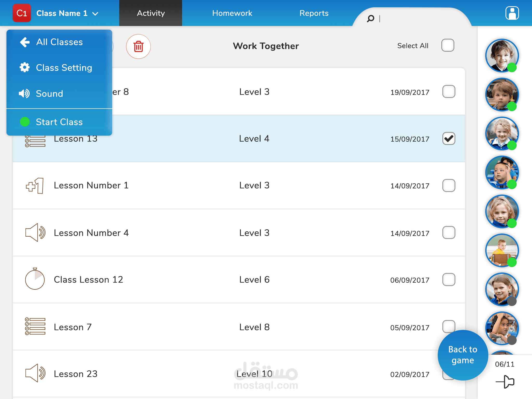Open the user profile icon
The image size is (532, 399).
(512, 13)
